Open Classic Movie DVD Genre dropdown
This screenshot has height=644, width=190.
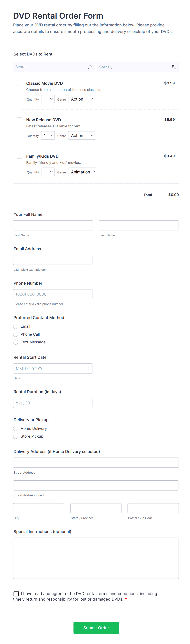click(x=82, y=99)
